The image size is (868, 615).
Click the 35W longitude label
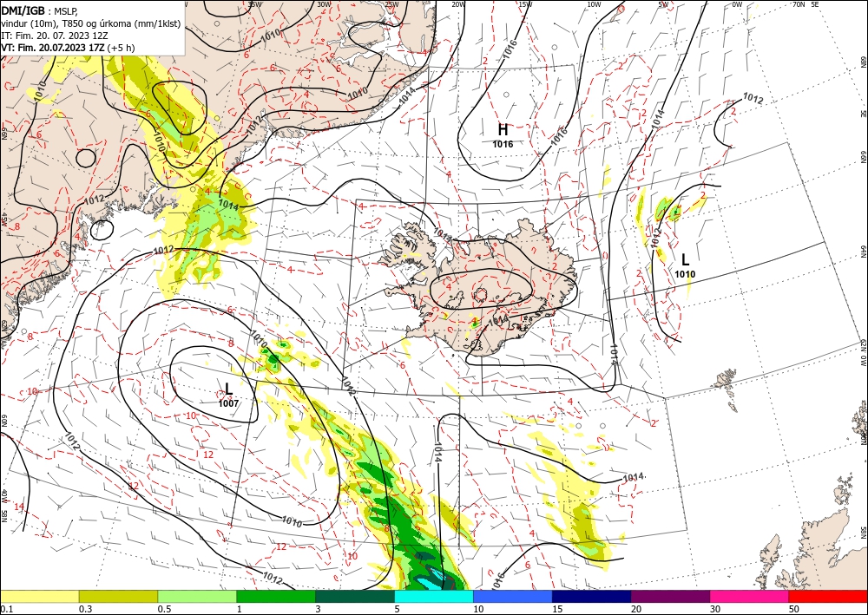click(x=254, y=4)
